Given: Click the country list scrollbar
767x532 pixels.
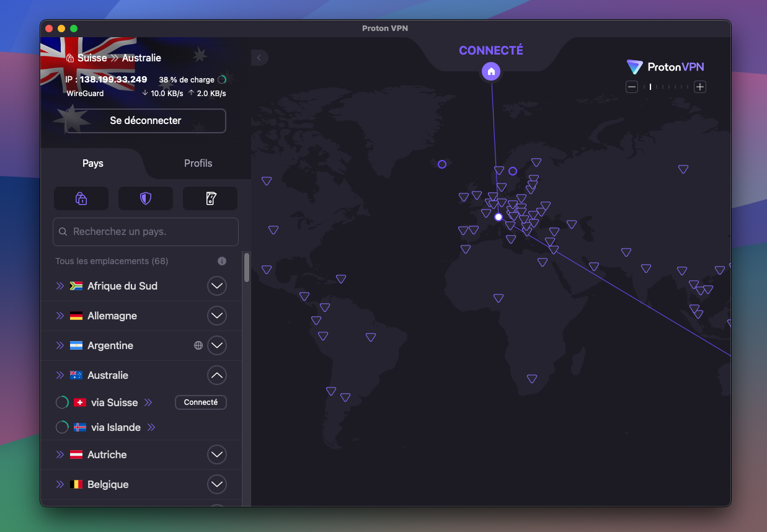Looking at the screenshot, I should (247, 267).
